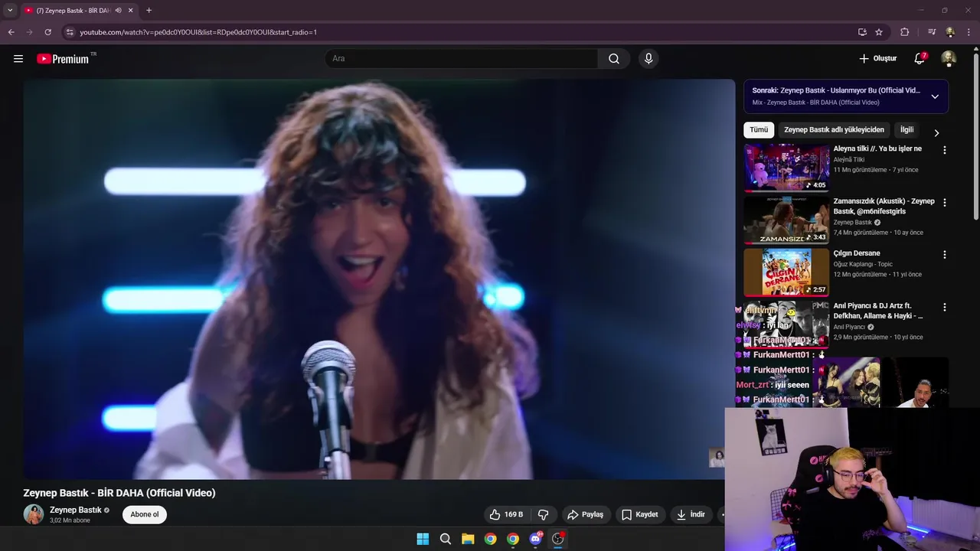Open options for Zamansızdık (Akustik) video
Image resolution: width=980 pixels, height=551 pixels.
(944, 203)
